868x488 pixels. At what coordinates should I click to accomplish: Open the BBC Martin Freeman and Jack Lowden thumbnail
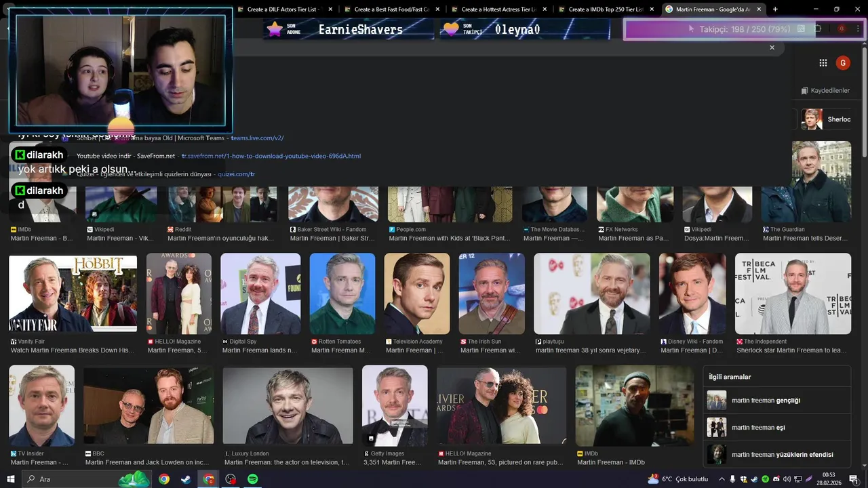[x=149, y=405]
